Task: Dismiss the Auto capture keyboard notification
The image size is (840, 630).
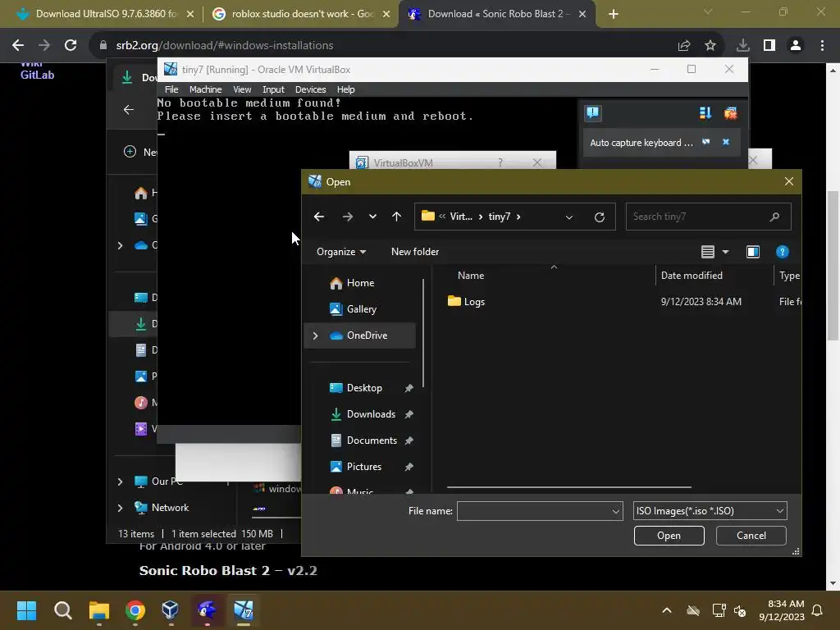Action: pyautogui.click(x=726, y=142)
